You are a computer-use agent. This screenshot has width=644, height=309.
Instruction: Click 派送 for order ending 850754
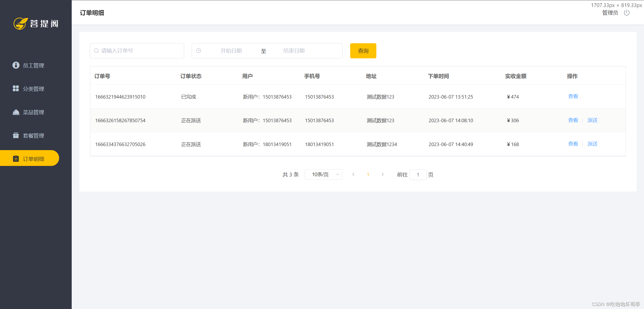[592, 120]
